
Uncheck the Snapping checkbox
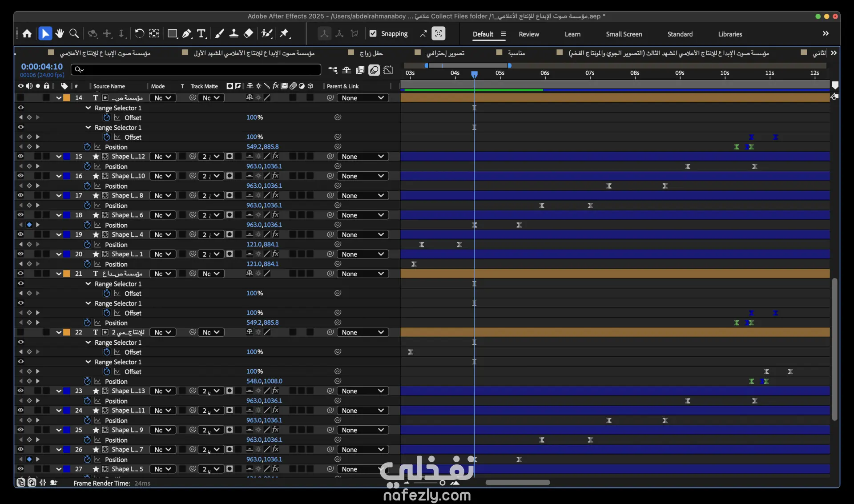pos(373,34)
